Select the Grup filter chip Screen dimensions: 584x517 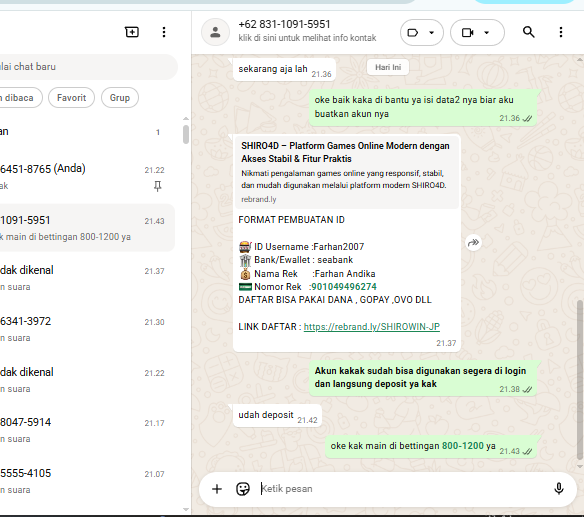[x=120, y=98]
